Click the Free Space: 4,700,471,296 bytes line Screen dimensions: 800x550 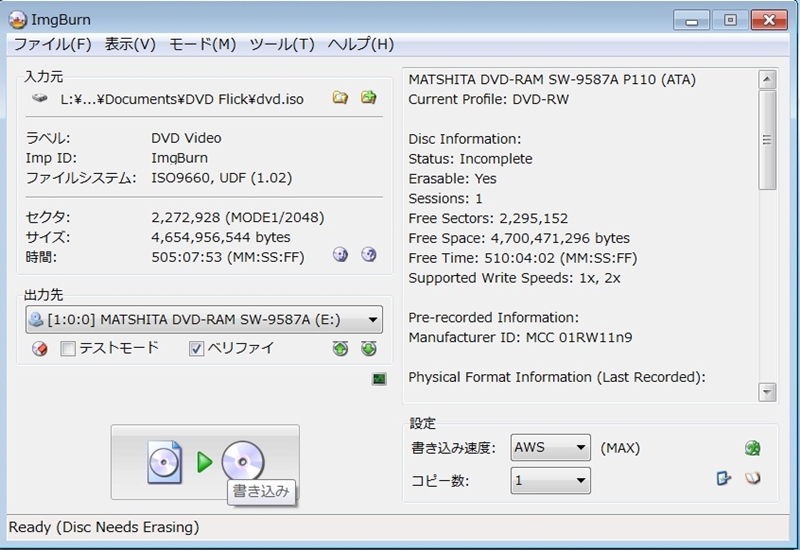click(x=519, y=238)
